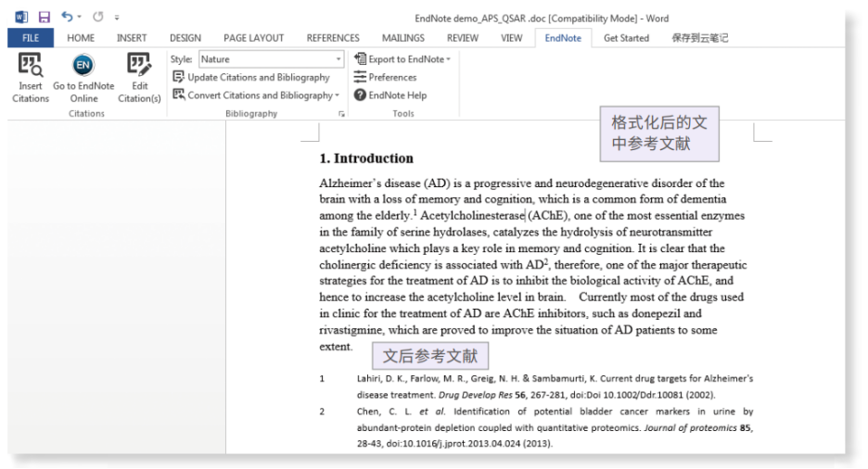
Task: Switch to the DESIGN tab
Action: tap(185, 38)
